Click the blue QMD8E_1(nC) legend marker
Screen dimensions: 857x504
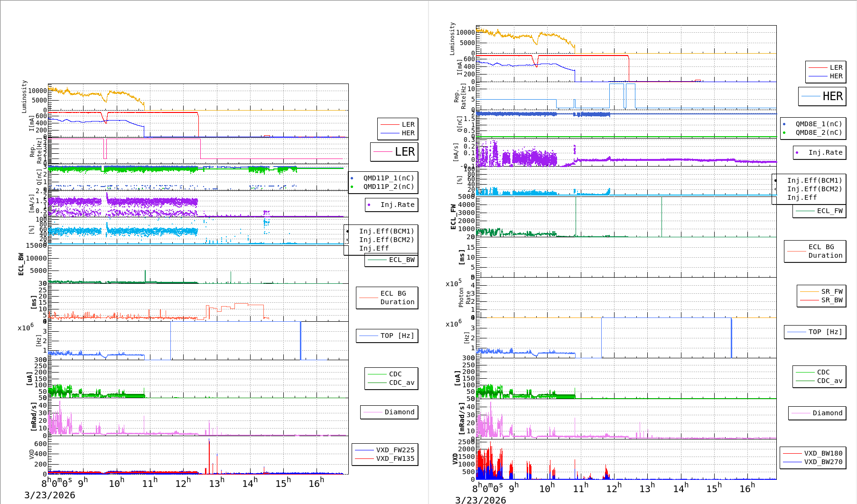click(784, 124)
